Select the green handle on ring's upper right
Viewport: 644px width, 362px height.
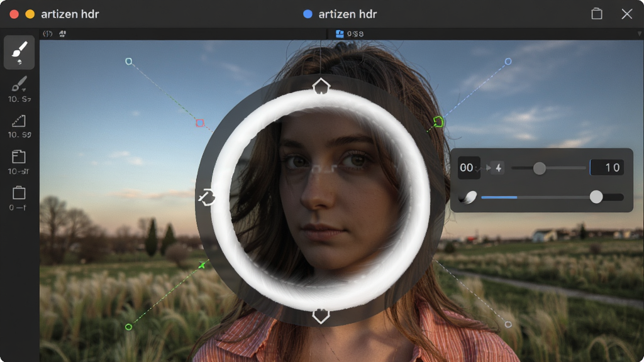point(438,121)
